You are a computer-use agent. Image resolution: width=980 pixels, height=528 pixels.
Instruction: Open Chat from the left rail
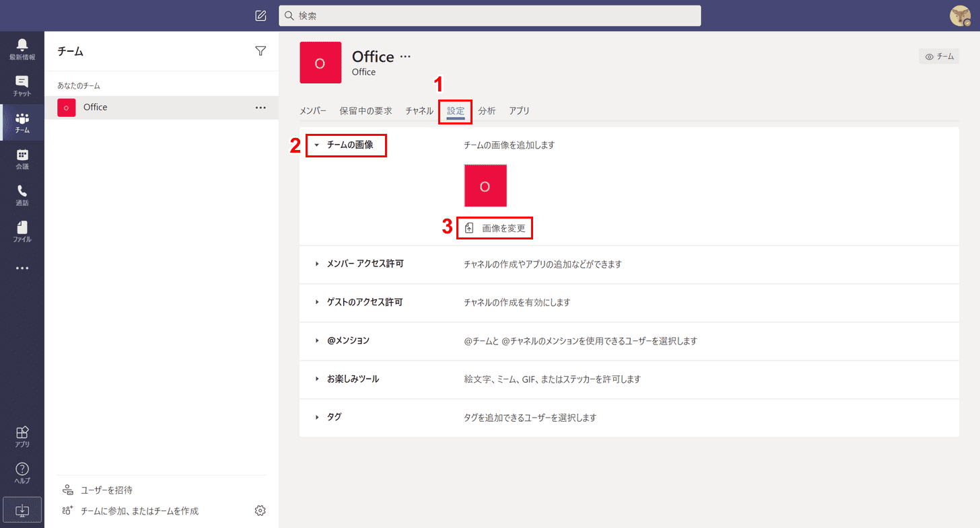22,85
